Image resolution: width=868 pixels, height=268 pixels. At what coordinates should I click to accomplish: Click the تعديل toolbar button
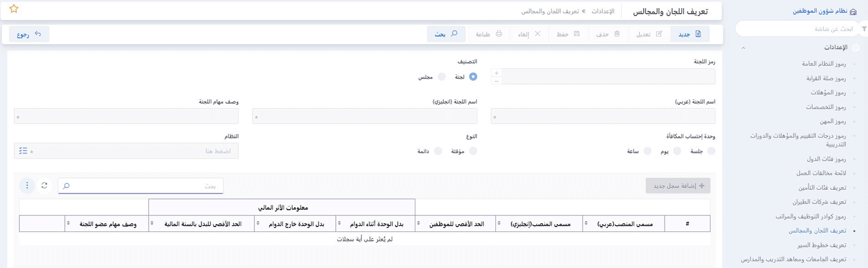coord(649,34)
